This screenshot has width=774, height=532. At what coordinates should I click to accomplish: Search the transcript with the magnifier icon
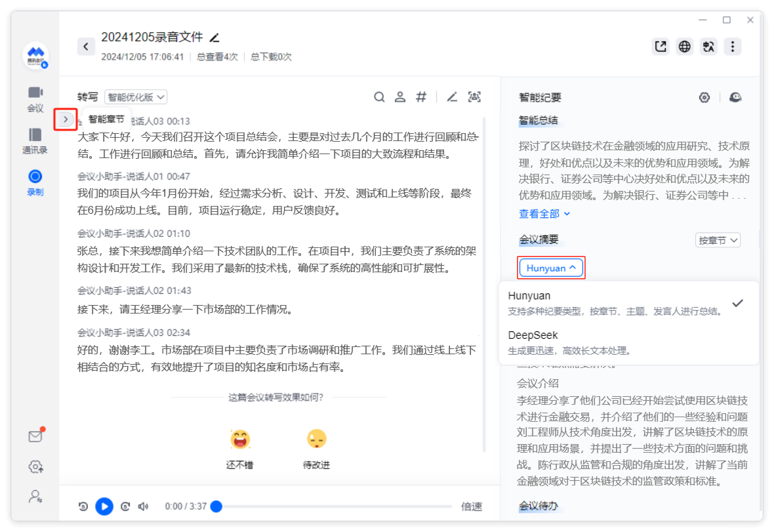[x=379, y=97]
